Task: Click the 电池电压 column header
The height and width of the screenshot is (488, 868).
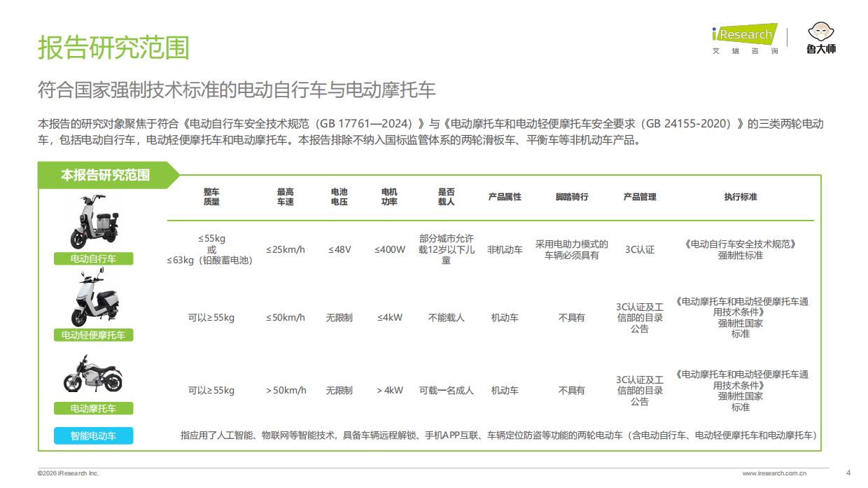Action: coord(339,197)
